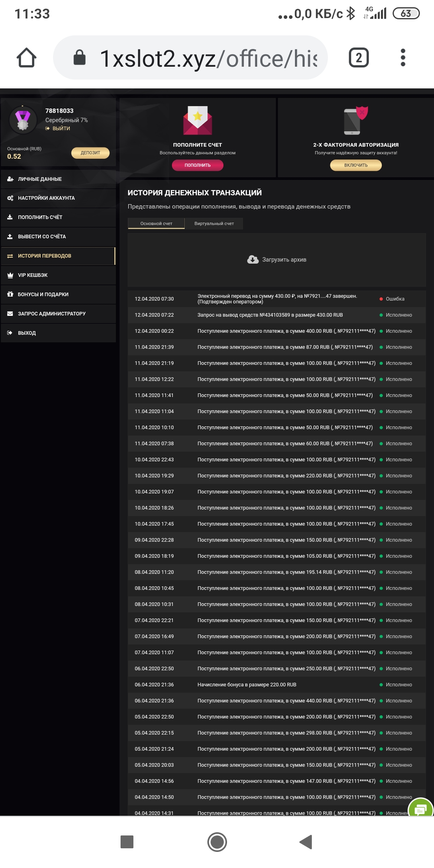The image size is (434, 868).
Task: Open ПОПОЛНИТЬ СЧЁТ menu item
Action: [58, 217]
